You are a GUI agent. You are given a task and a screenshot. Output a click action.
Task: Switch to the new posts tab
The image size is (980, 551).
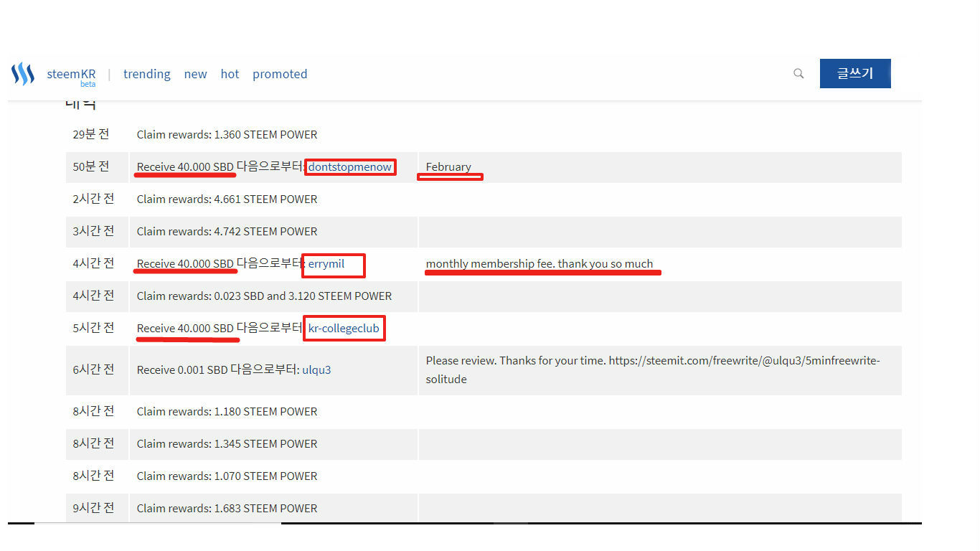pos(195,74)
